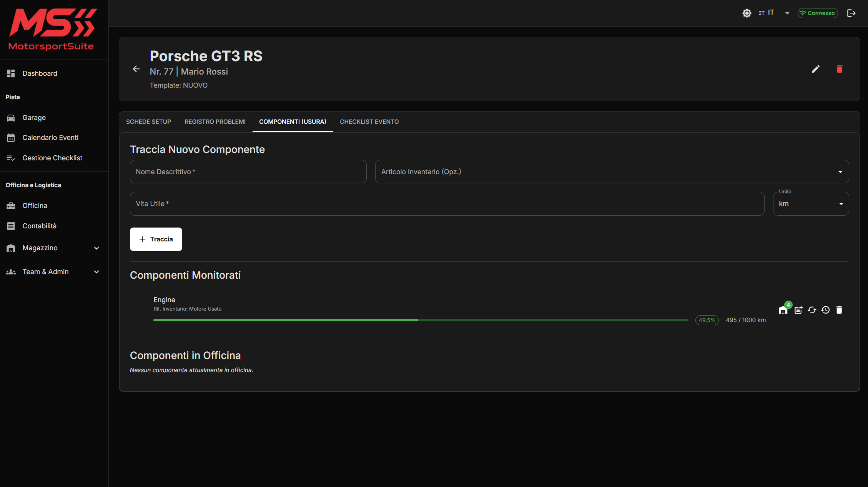
Task: Click the Engine wear progress bar
Action: [420, 320]
